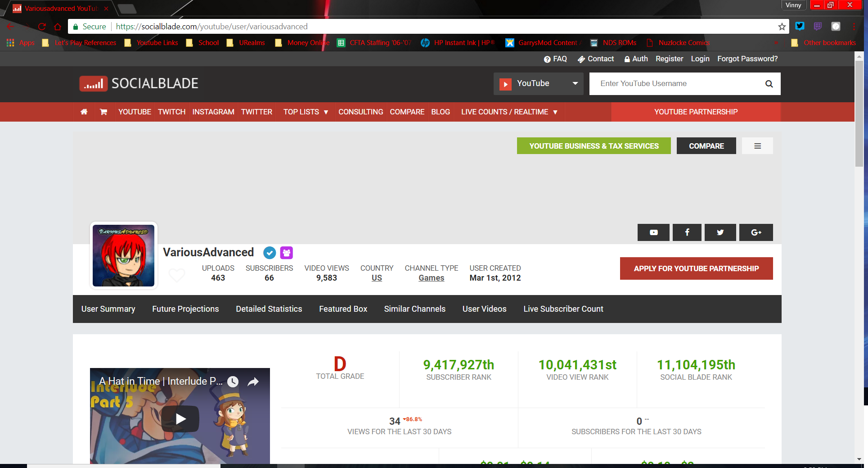Image resolution: width=868 pixels, height=468 pixels.
Task: Open the Register link
Action: pos(669,59)
